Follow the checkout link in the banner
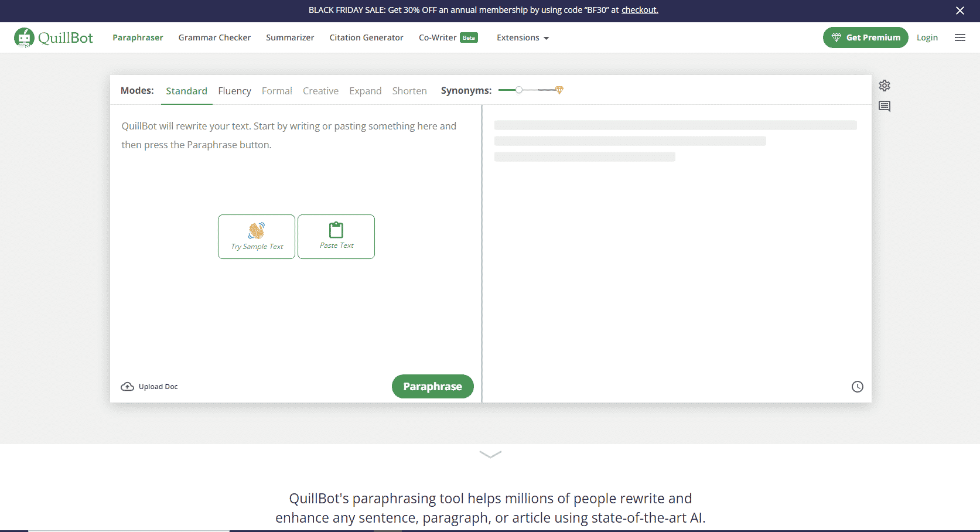Image resolution: width=980 pixels, height=532 pixels. point(640,10)
